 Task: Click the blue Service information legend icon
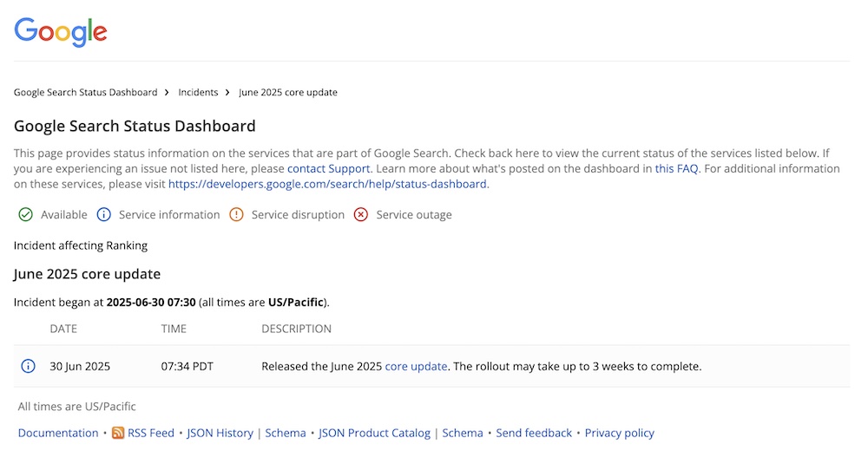[x=103, y=215]
